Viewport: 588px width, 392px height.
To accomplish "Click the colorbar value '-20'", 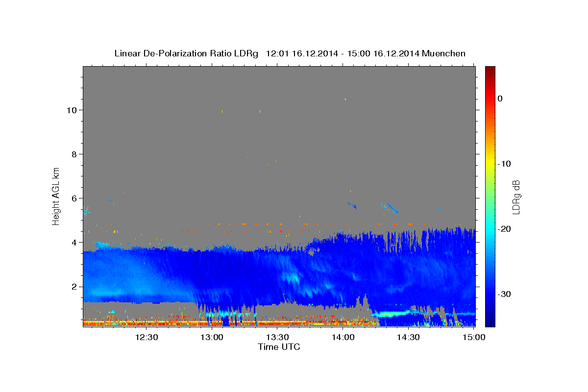I will pos(505,229).
